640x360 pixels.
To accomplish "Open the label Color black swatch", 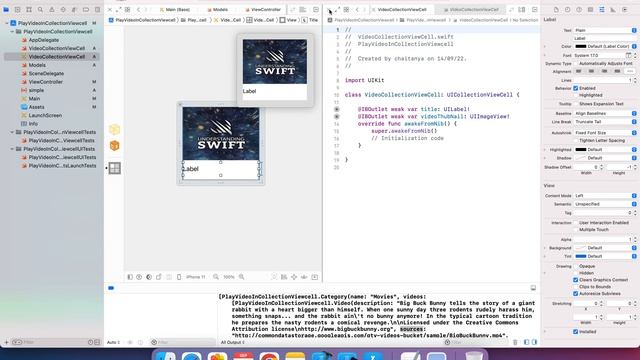I will coord(580,47).
